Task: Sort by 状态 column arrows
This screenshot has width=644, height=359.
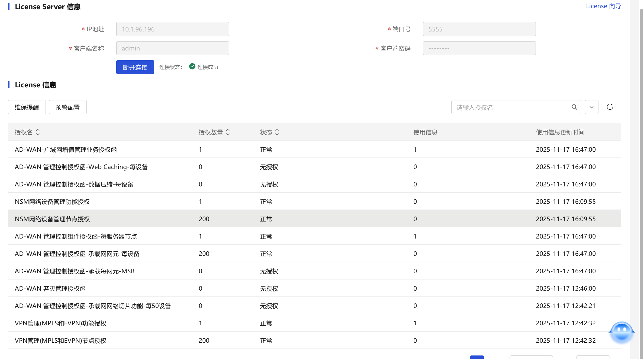Action: (x=277, y=132)
